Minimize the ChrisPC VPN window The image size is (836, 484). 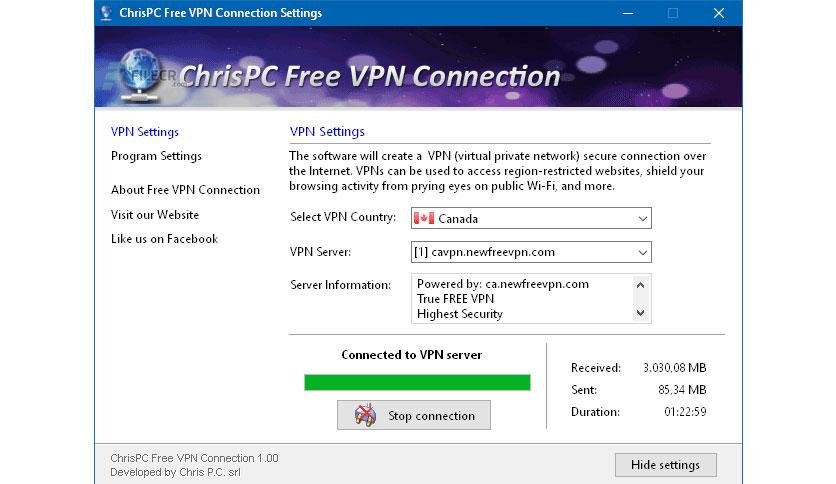click(628, 13)
